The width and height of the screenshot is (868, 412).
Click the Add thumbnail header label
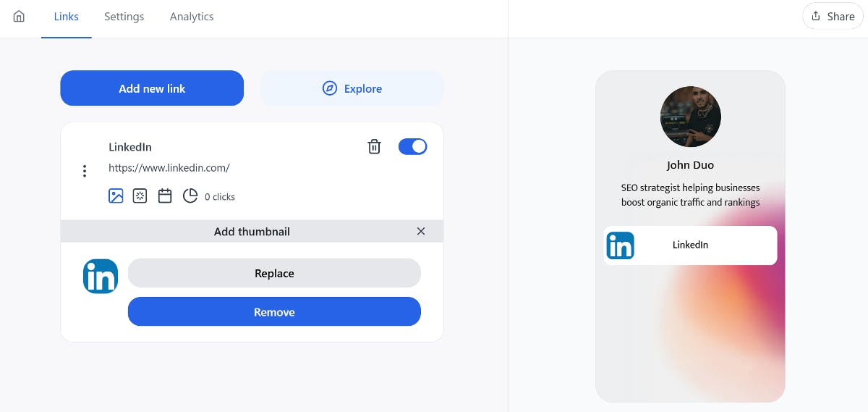point(252,232)
